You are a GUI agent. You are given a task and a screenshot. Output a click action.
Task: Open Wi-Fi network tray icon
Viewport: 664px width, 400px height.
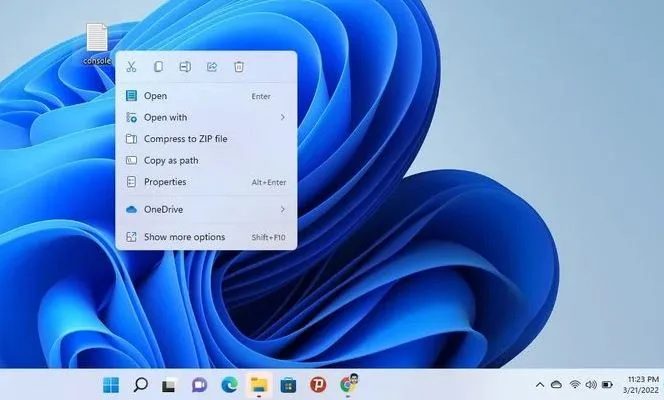click(575, 384)
